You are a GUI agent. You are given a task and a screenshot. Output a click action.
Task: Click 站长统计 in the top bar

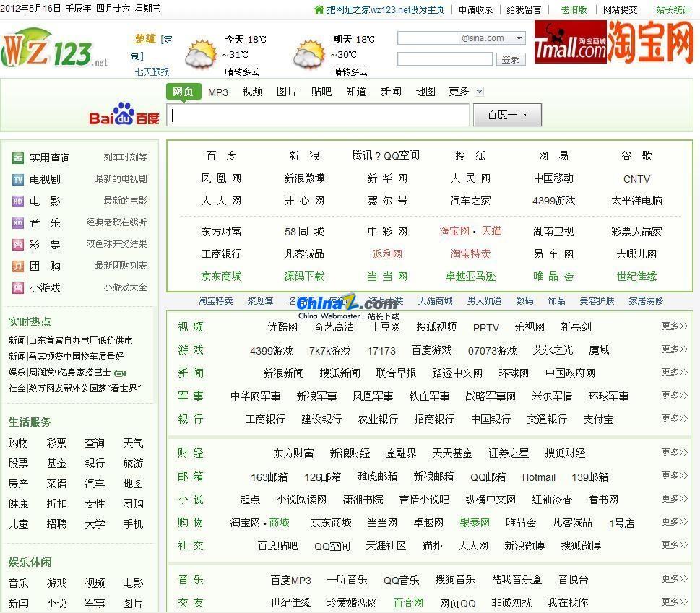tap(673, 10)
